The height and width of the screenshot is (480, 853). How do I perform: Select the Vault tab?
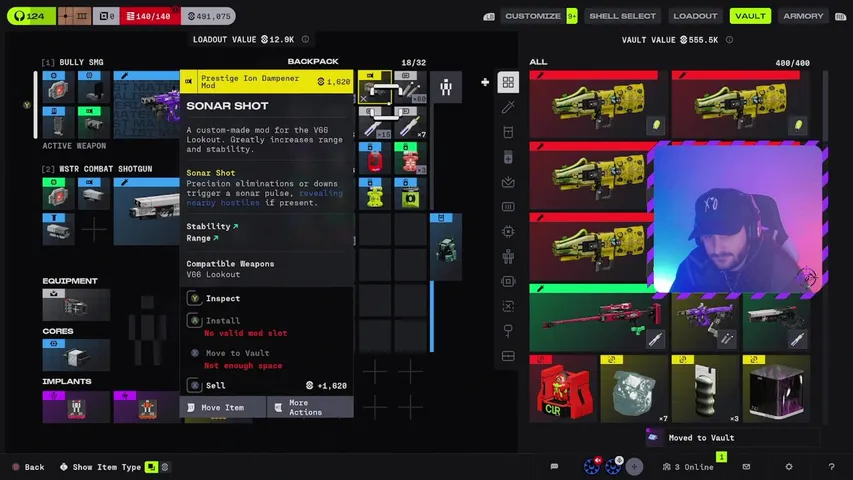pyautogui.click(x=750, y=16)
